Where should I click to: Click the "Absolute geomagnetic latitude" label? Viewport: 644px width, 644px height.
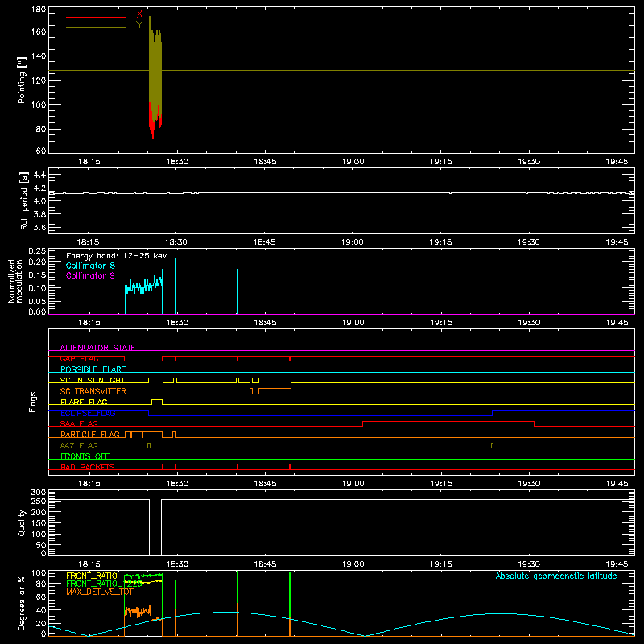(556, 576)
